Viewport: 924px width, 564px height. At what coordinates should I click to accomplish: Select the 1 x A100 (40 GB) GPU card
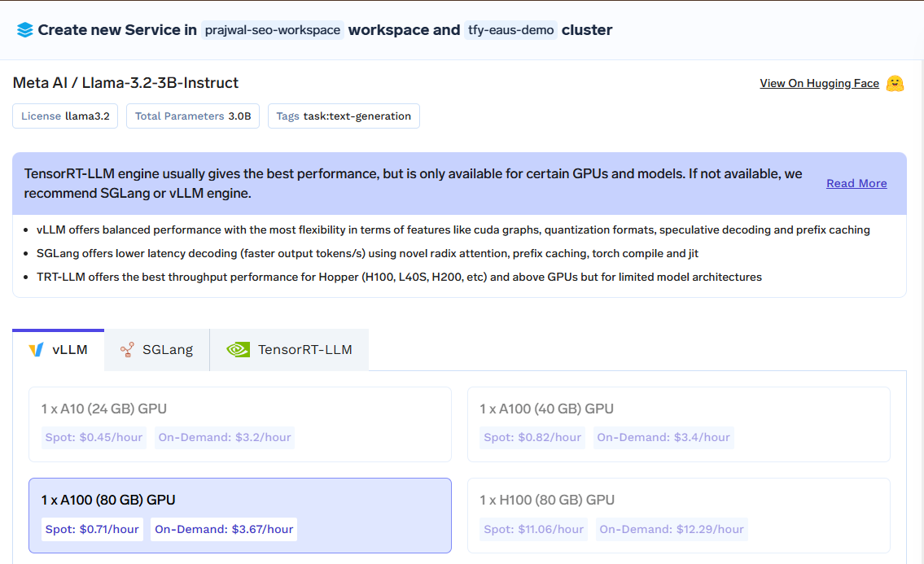678,424
